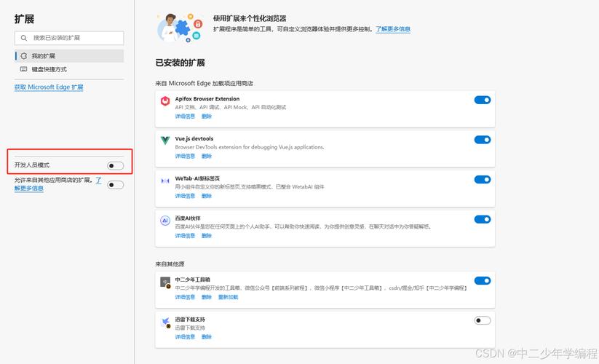The image size is (599, 364).
Task: Click the extensions illustration at the top
Action: tap(180, 28)
